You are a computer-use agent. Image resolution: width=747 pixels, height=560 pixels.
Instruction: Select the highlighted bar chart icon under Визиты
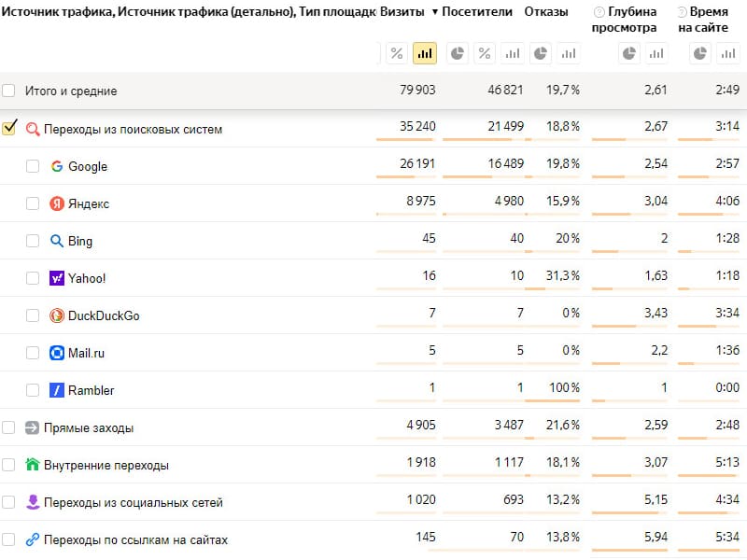[425, 53]
